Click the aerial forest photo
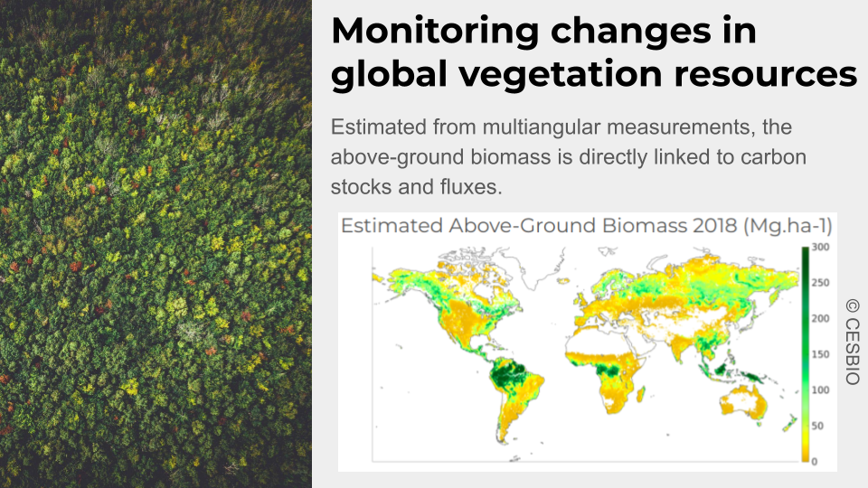868x488 pixels. tap(156, 244)
